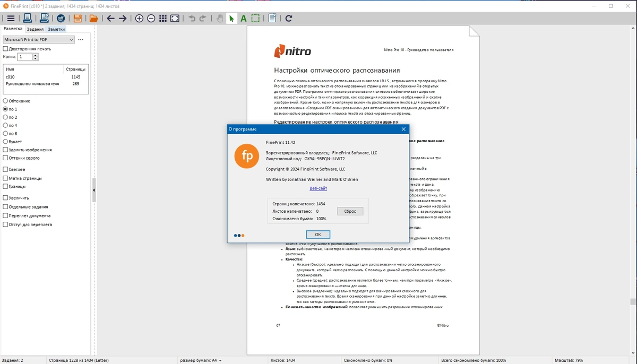Check Оттенки серого option
Viewport: 637px width, 364px height.
21,158
